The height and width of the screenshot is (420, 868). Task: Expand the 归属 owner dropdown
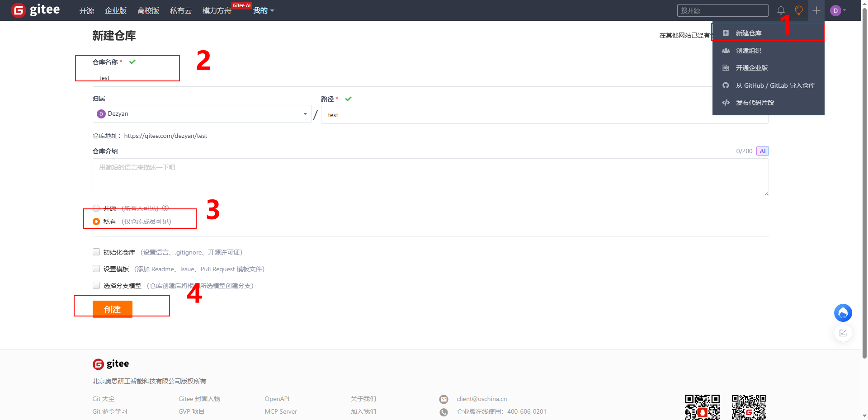[202, 114]
